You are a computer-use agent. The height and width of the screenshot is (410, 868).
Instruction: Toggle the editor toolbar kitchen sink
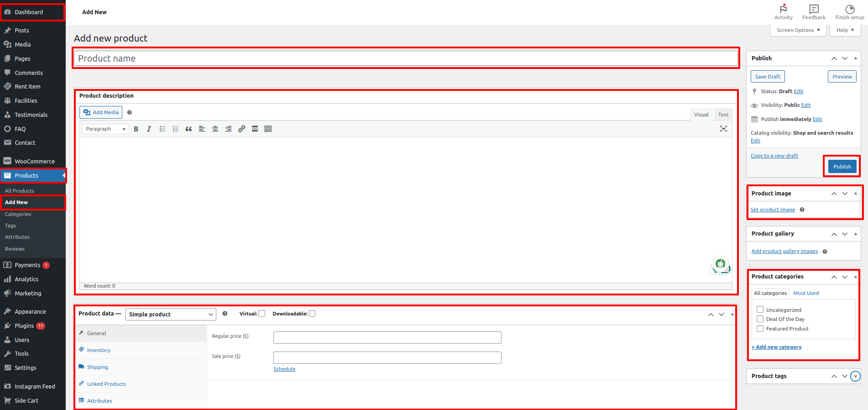[268, 129]
